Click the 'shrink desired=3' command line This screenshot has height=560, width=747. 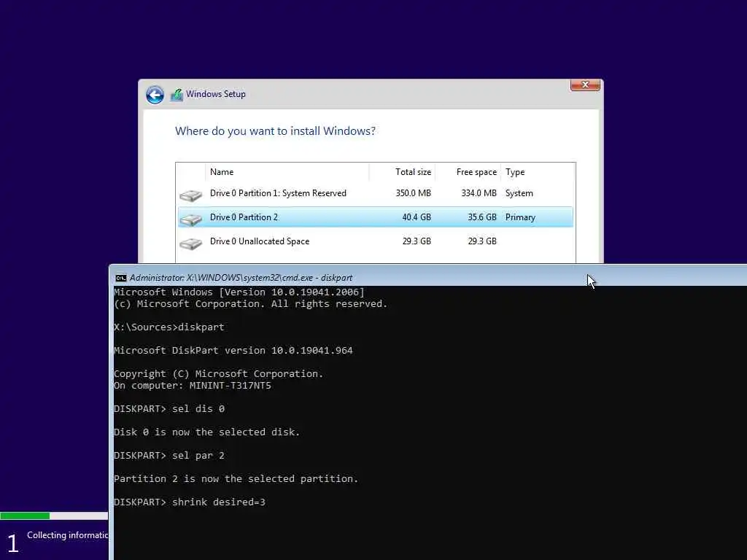click(x=190, y=502)
